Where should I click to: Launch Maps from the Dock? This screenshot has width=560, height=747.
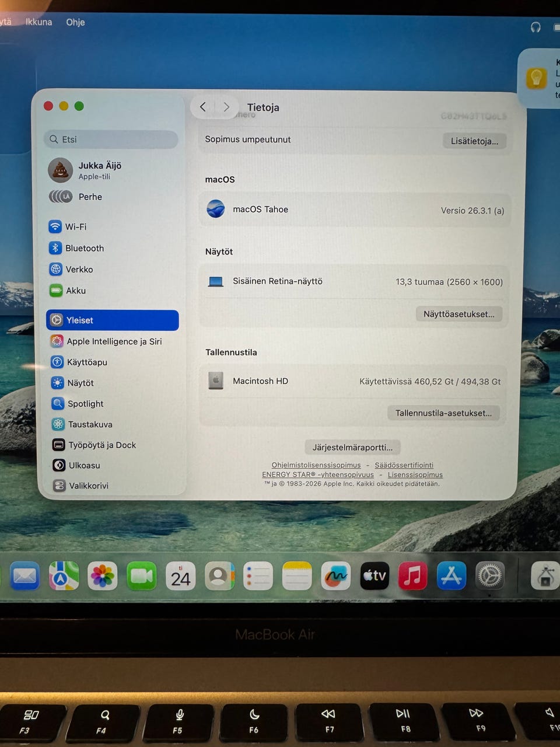[x=64, y=576]
